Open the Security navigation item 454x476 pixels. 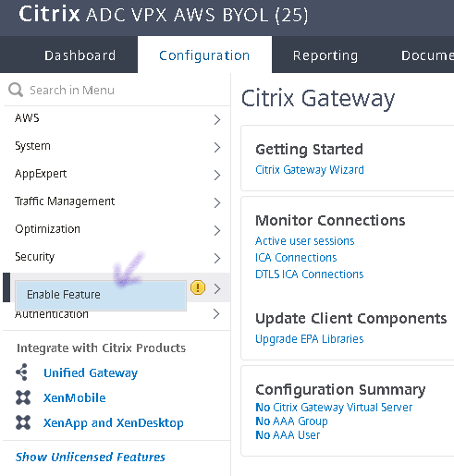coord(35,257)
